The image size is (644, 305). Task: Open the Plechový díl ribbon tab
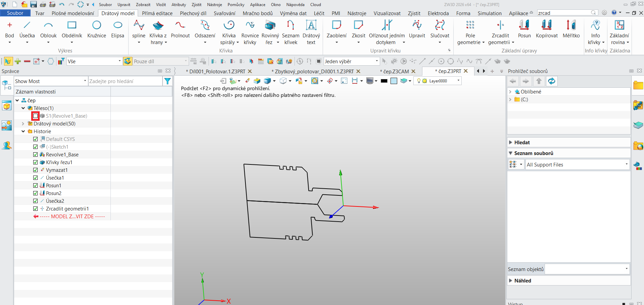(x=193, y=13)
